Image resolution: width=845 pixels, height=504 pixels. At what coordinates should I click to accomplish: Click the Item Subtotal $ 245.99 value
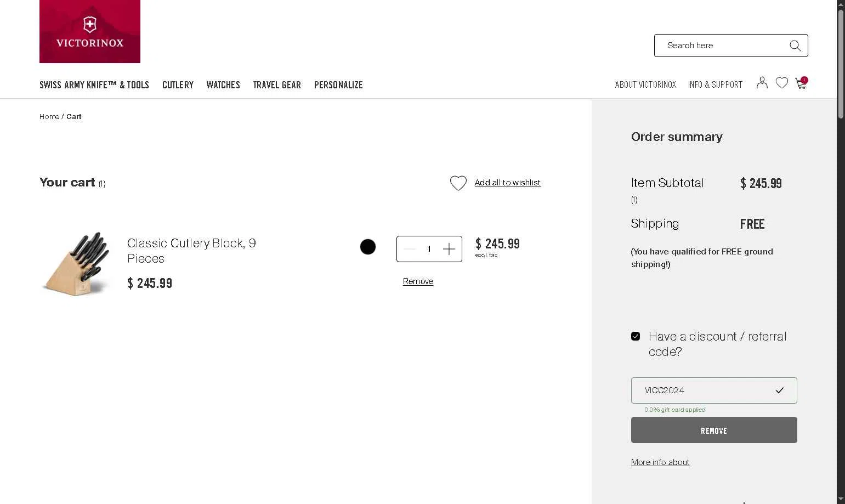(761, 183)
